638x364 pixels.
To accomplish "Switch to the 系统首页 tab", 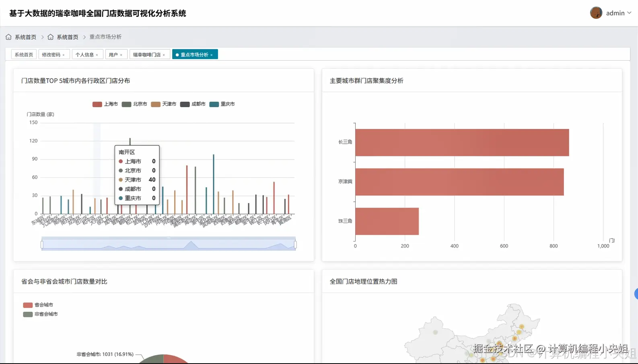I will 24,55.
